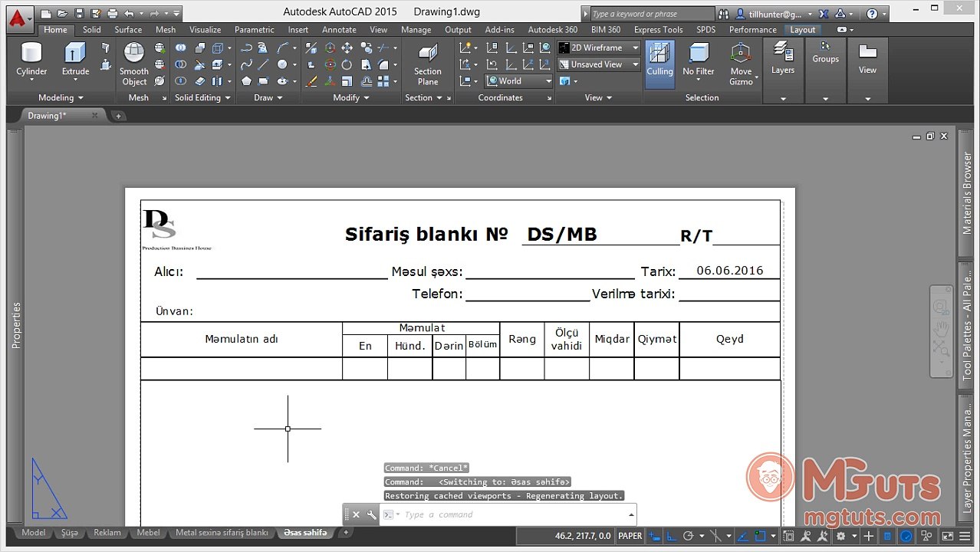Screen dimensions: 980x552
Task: Open the Materials Browser palette
Action: (967, 193)
